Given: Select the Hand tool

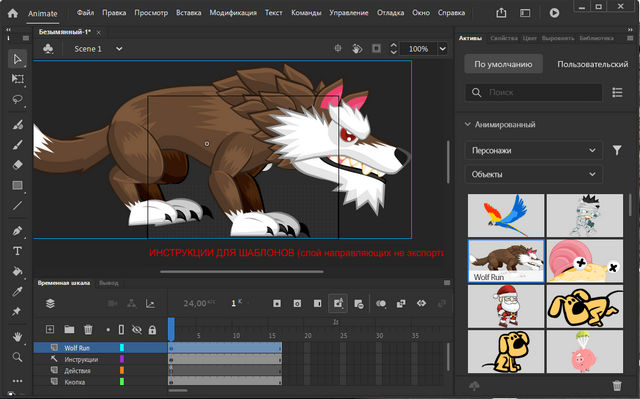Looking at the screenshot, I should click(x=17, y=337).
